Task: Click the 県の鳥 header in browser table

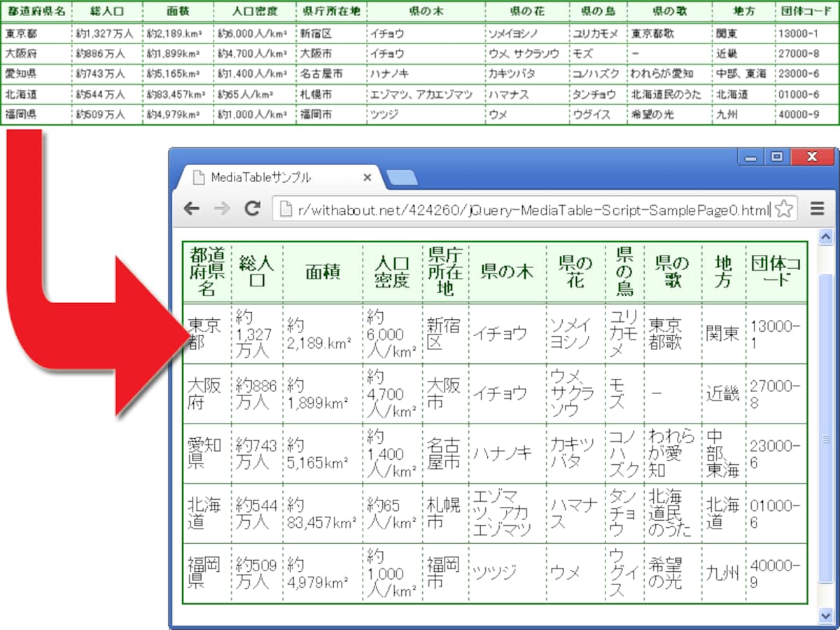Action: pos(624,272)
